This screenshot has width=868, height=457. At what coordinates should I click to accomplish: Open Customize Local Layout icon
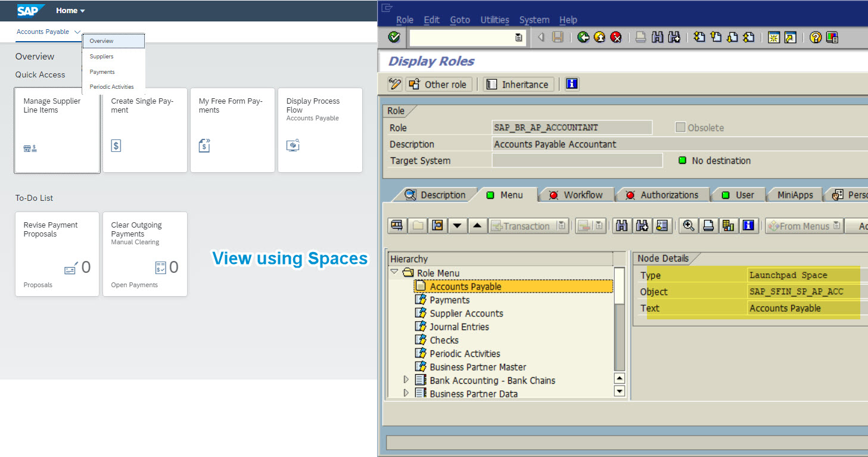[x=832, y=38]
